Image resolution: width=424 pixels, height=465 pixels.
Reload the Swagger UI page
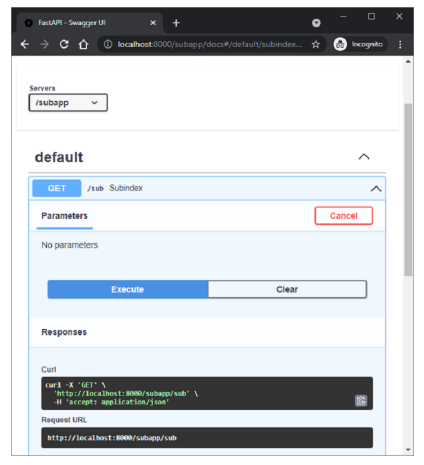click(x=64, y=44)
